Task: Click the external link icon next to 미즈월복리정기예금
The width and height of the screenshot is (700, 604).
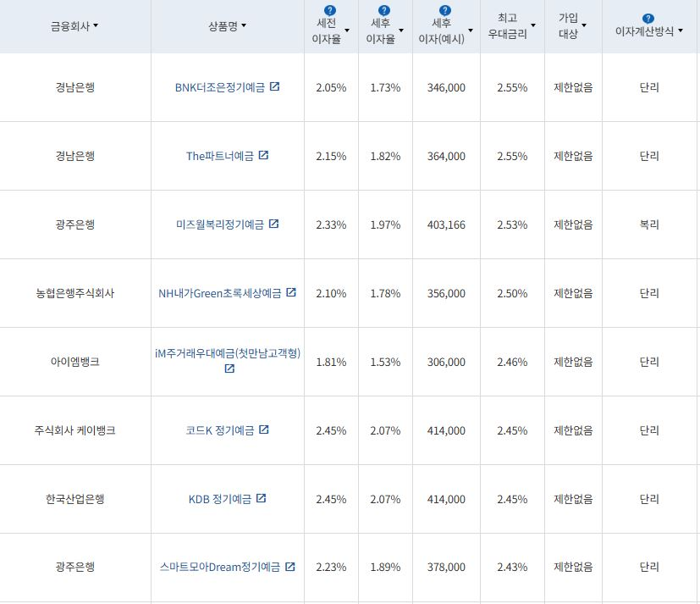Action: 273,224
